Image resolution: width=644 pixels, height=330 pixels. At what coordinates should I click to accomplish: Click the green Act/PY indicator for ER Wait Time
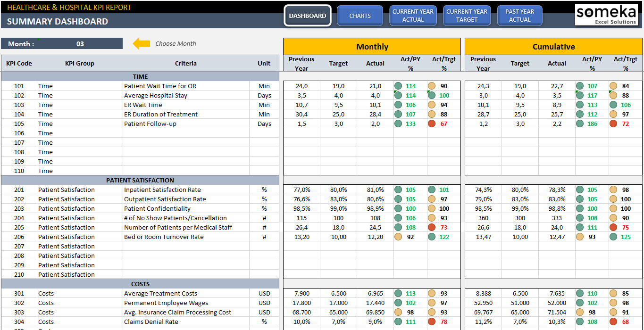pos(400,105)
